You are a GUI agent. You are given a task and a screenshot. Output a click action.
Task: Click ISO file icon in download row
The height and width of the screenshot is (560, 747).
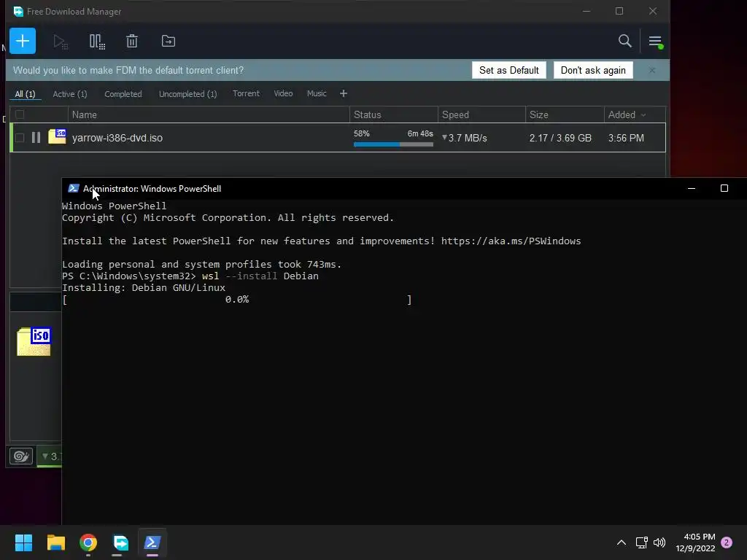57,136
